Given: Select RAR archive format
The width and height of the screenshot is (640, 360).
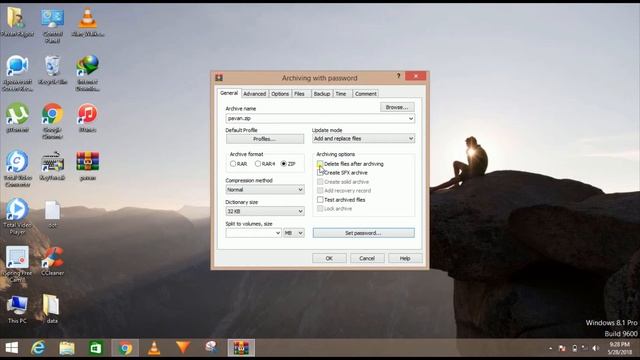Looking at the screenshot, I should (233, 164).
